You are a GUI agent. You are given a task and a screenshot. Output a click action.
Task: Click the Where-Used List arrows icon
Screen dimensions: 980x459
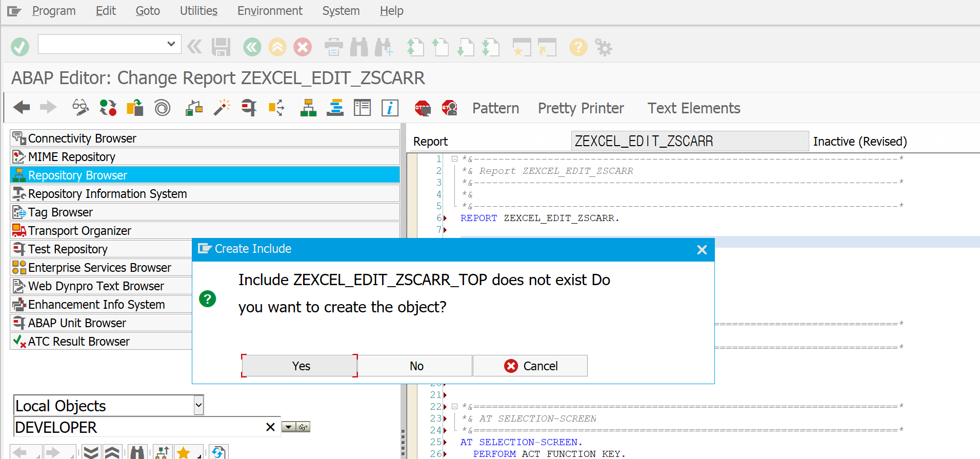tap(276, 108)
